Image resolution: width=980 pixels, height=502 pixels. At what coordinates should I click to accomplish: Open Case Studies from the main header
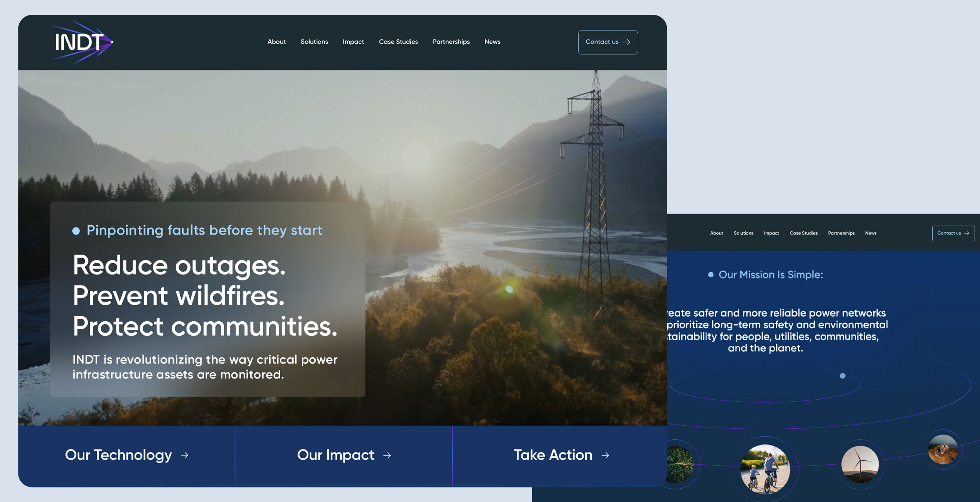[x=398, y=42]
